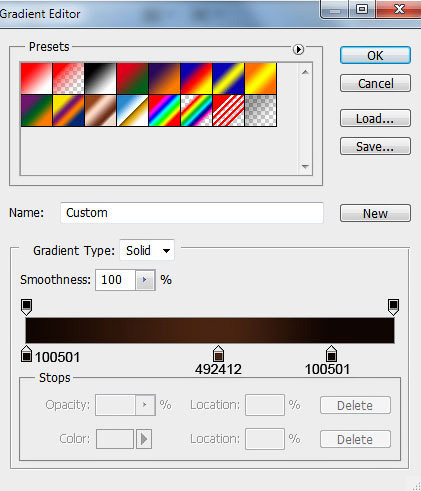The height and width of the screenshot is (491, 421).
Task: Choose the red transparent stripes preset
Action: [x=228, y=110]
